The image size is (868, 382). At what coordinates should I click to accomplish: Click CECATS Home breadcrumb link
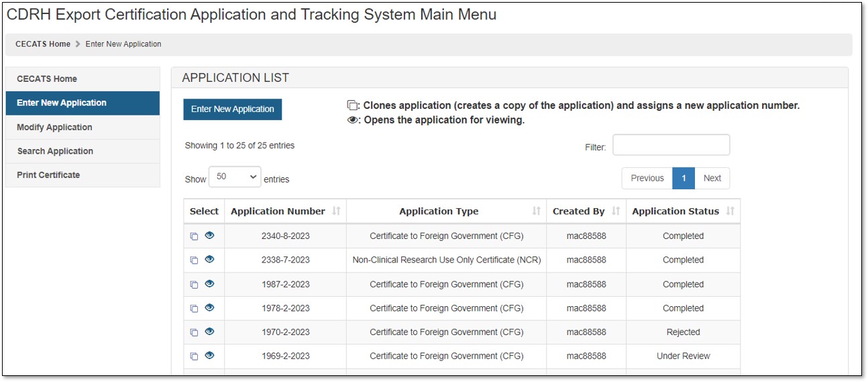point(43,44)
